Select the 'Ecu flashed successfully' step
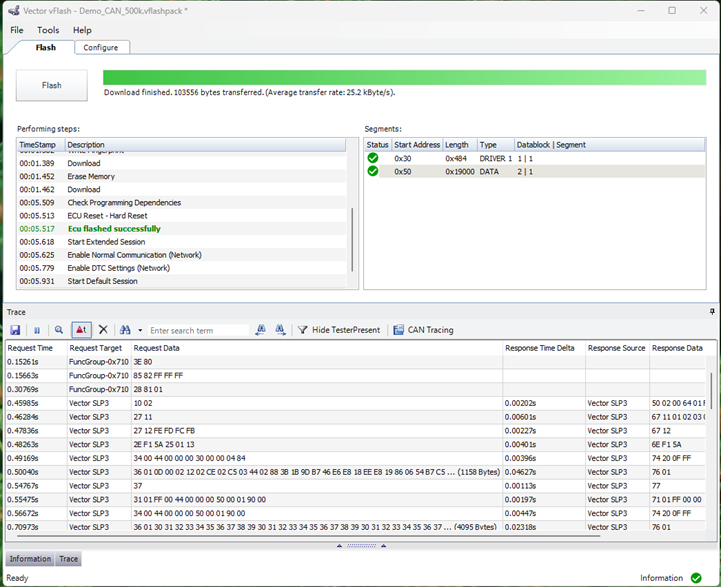This screenshot has width=721, height=587. tap(182, 229)
